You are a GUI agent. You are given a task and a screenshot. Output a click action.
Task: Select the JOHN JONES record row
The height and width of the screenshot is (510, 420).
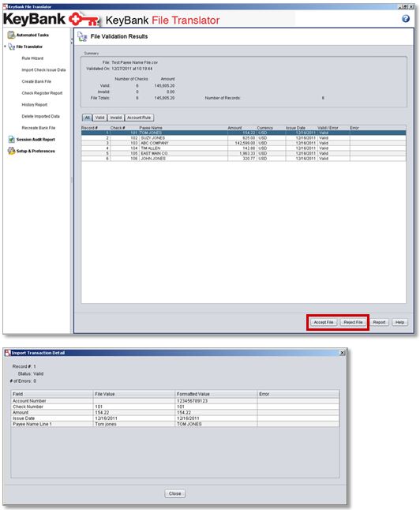click(243, 159)
